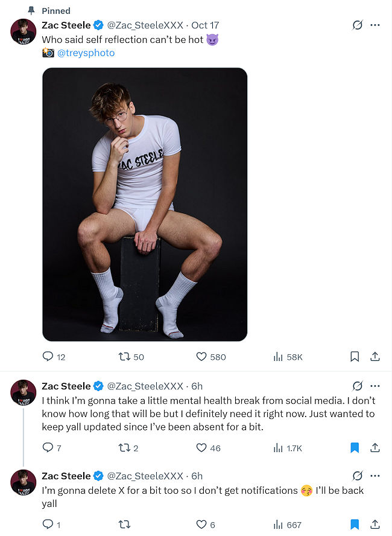The width and height of the screenshot is (392, 536).
Task: Open the Oct 17 timestamp link
Action: point(205,25)
